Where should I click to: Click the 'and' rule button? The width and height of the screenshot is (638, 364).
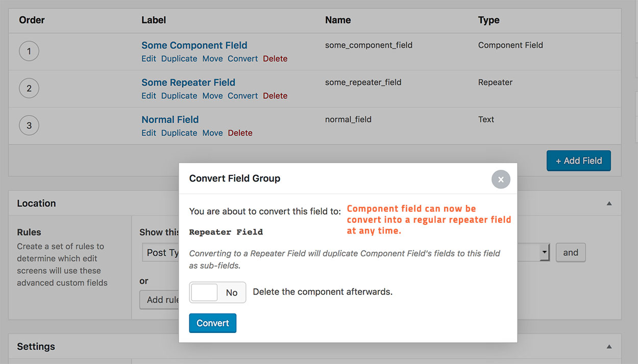coord(570,252)
